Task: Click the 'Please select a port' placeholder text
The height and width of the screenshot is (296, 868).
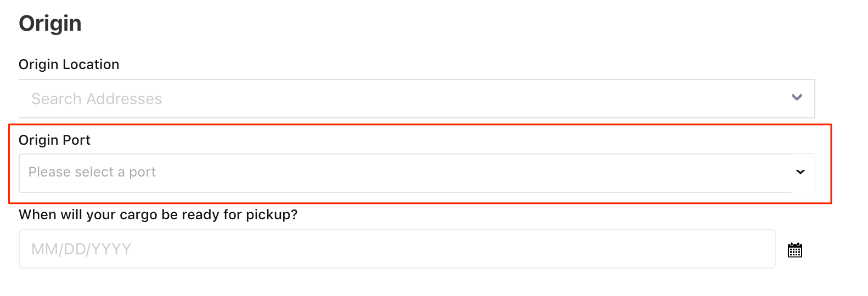Action: pyautogui.click(x=92, y=172)
